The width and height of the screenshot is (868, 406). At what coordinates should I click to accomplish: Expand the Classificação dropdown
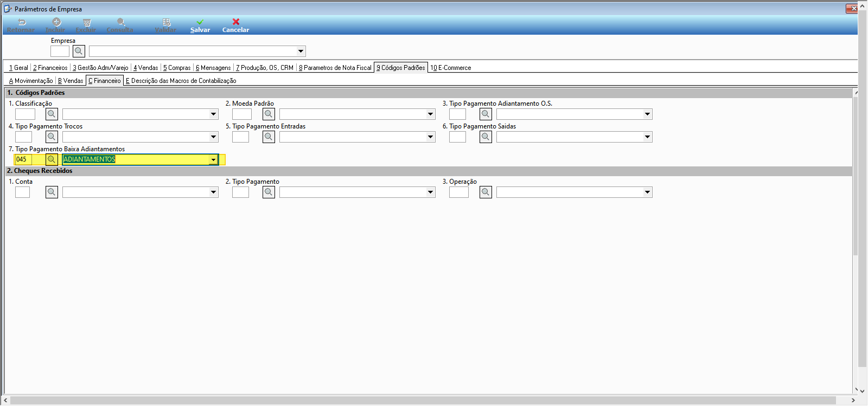click(213, 114)
